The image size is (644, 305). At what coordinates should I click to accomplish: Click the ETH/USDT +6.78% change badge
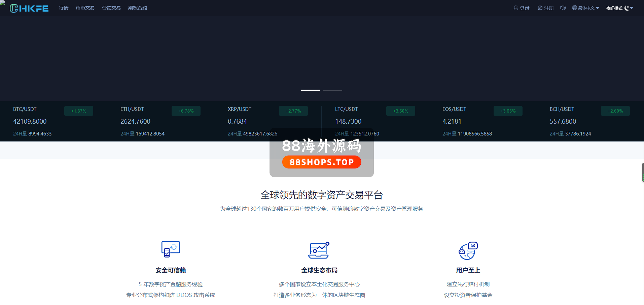click(x=186, y=111)
